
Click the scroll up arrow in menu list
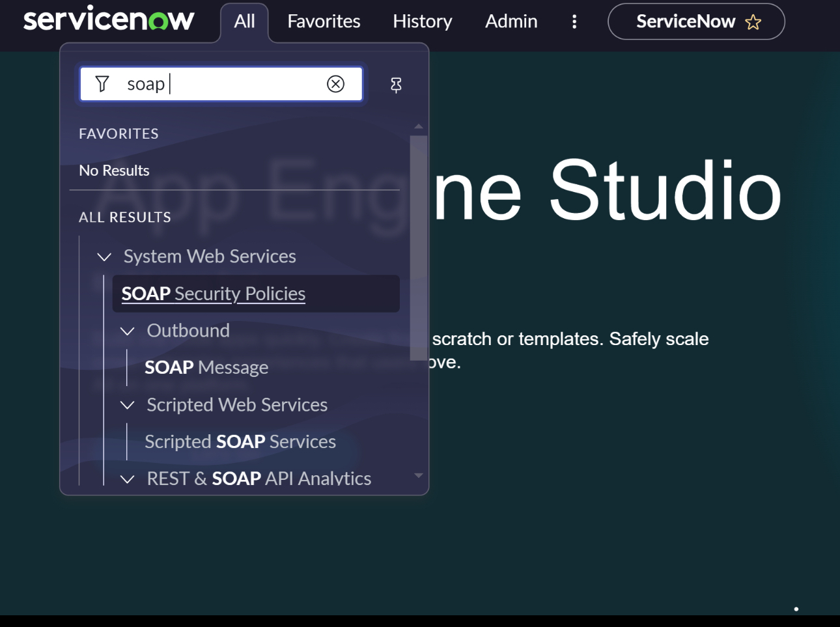point(419,126)
